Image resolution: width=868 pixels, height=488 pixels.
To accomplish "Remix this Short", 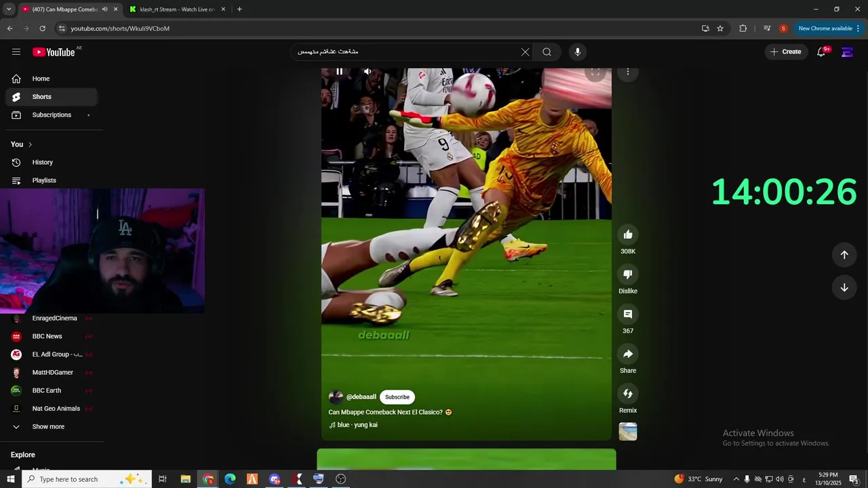I will tap(628, 394).
